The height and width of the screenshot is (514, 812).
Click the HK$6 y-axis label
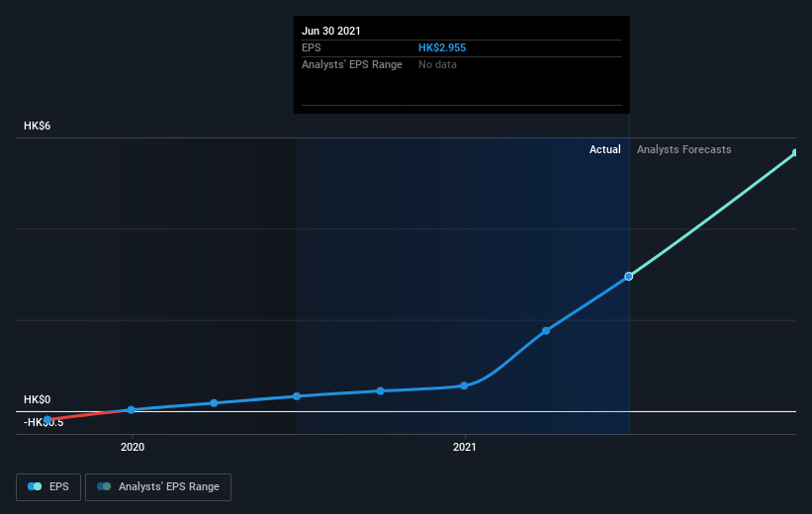pyautogui.click(x=38, y=126)
